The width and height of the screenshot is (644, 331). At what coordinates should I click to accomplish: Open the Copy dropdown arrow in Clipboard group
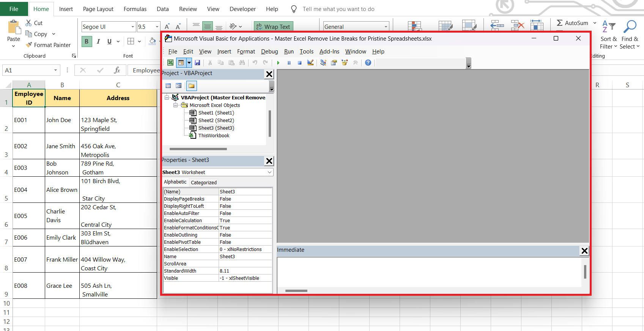tap(54, 34)
